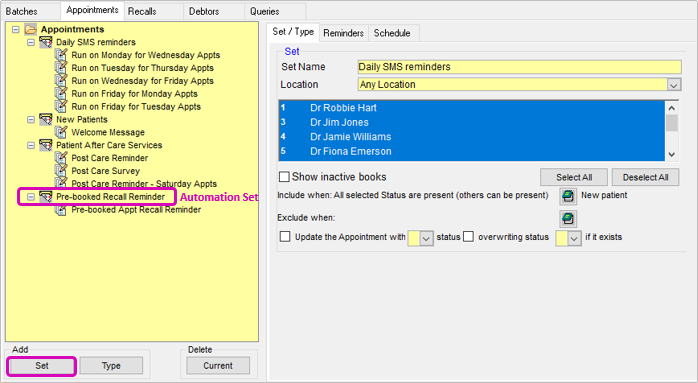Collapse the New Patients node
This screenshot has height=383, width=698.
pos(31,119)
